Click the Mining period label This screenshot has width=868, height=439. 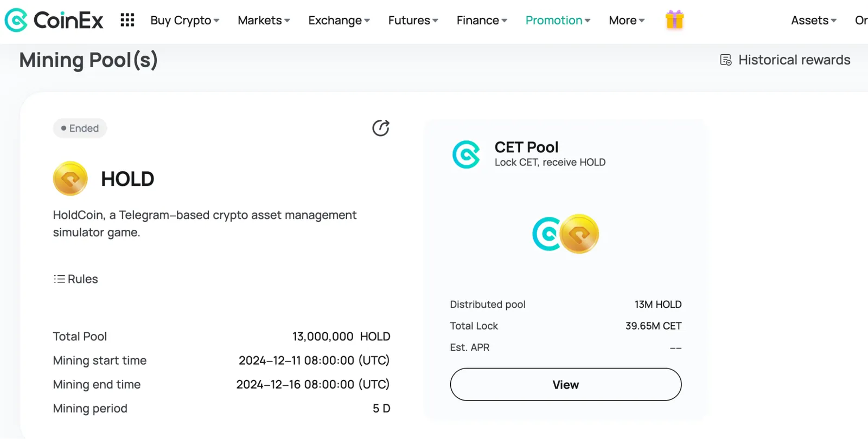point(90,409)
